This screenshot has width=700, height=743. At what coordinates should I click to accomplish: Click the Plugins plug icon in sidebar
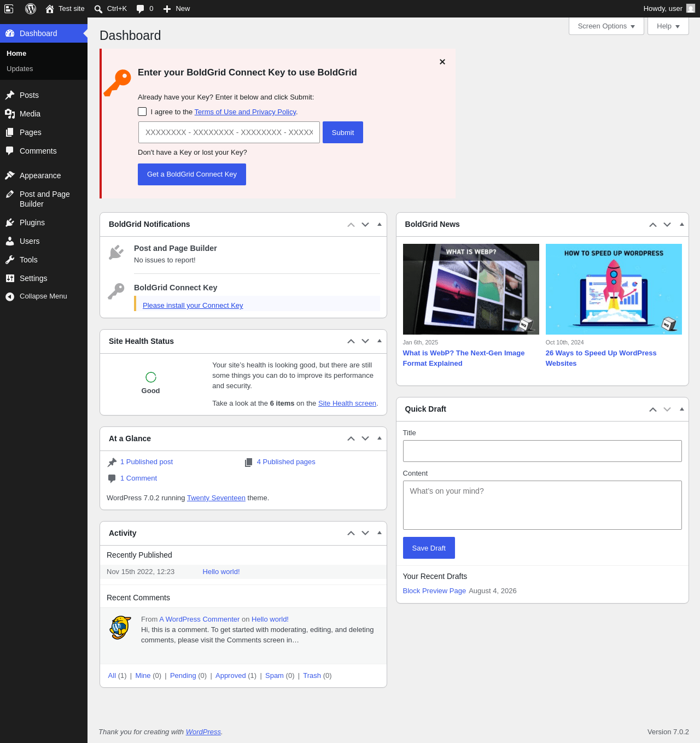point(10,223)
